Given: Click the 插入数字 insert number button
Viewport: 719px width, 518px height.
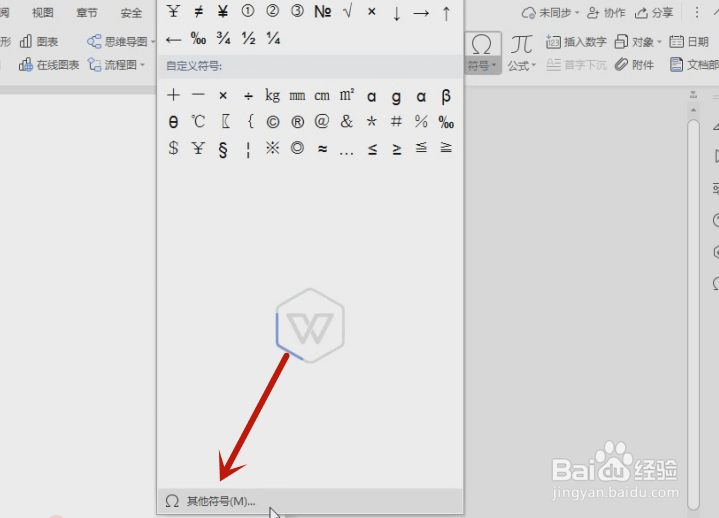Looking at the screenshot, I should (x=576, y=42).
